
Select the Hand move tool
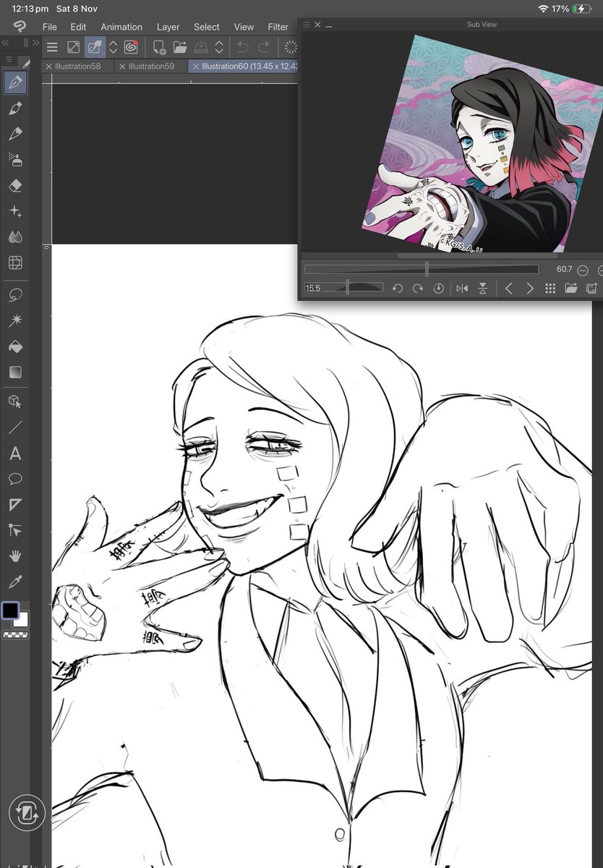coord(15,556)
